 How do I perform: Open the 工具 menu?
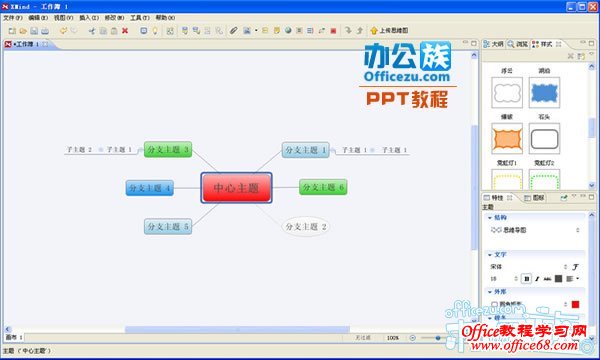(x=140, y=18)
